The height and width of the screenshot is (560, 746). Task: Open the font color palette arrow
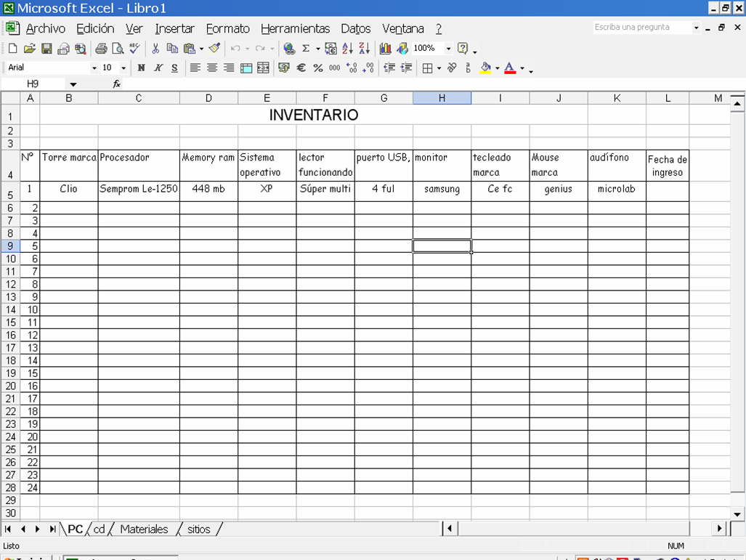point(522,68)
